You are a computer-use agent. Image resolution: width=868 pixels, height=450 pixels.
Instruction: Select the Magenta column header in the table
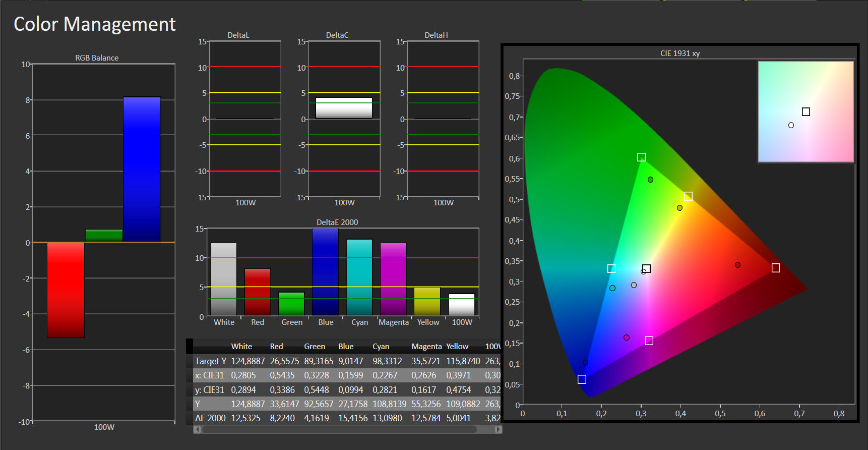pos(426,347)
